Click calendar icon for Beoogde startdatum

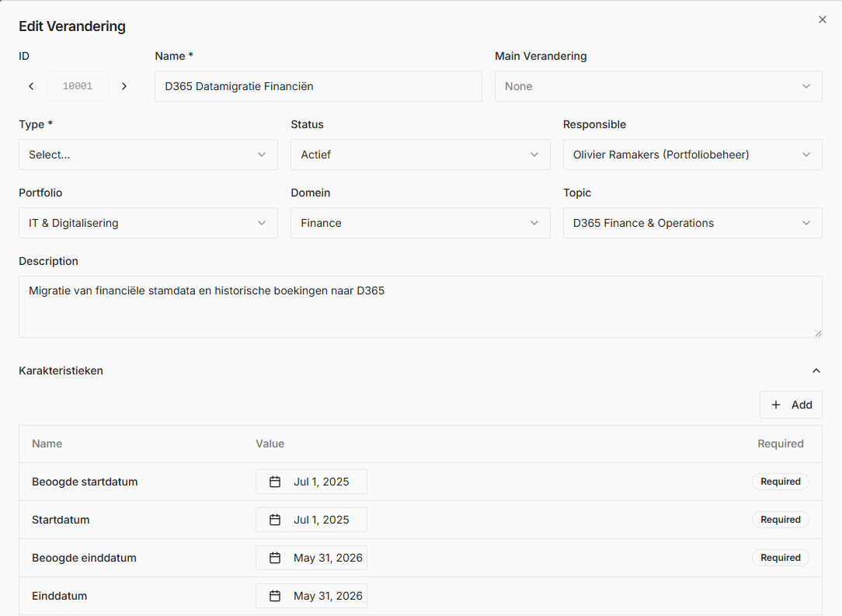275,482
